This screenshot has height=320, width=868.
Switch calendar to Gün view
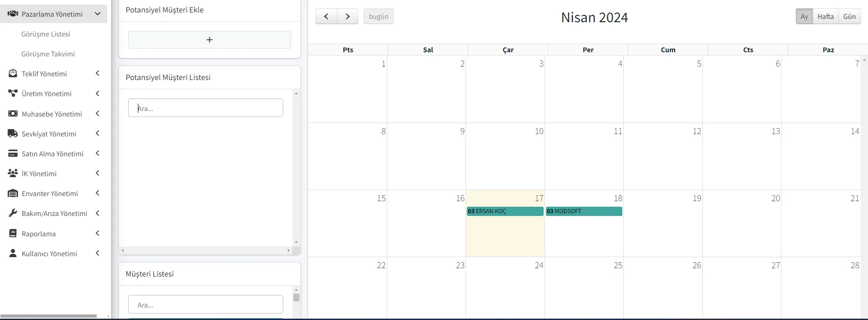click(849, 17)
